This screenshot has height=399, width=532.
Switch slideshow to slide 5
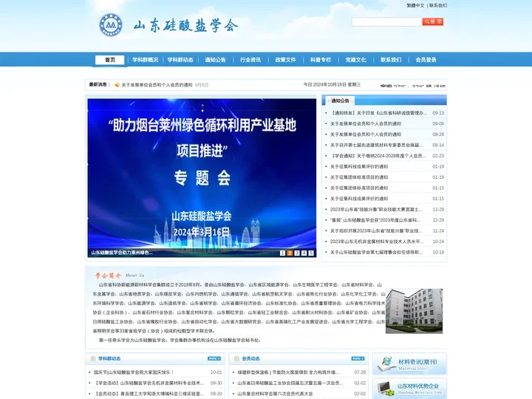click(x=311, y=253)
